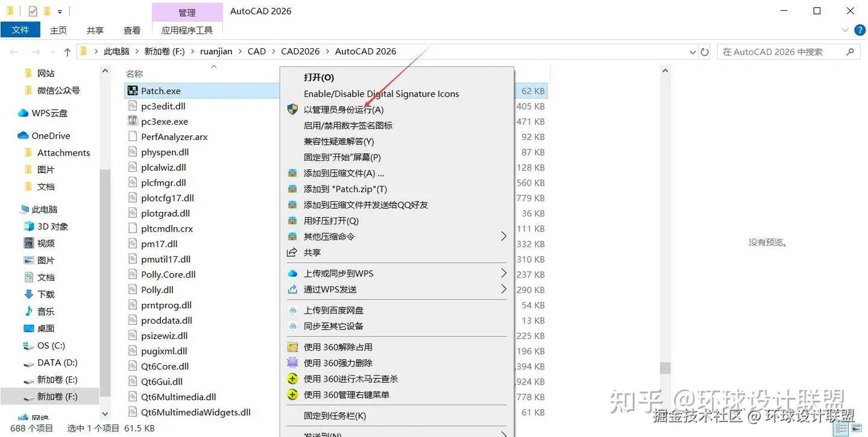Image resolution: width=868 pixels, height=437 pixels.
Task: Open the 应用程序工具 ribbon tab
Action: (187, 30)
